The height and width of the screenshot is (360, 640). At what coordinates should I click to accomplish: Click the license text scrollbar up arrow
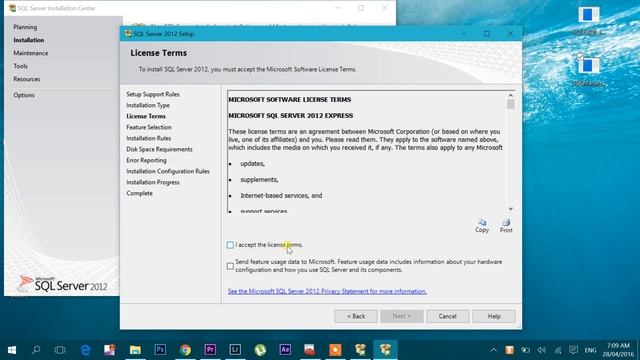coord(511,95)
